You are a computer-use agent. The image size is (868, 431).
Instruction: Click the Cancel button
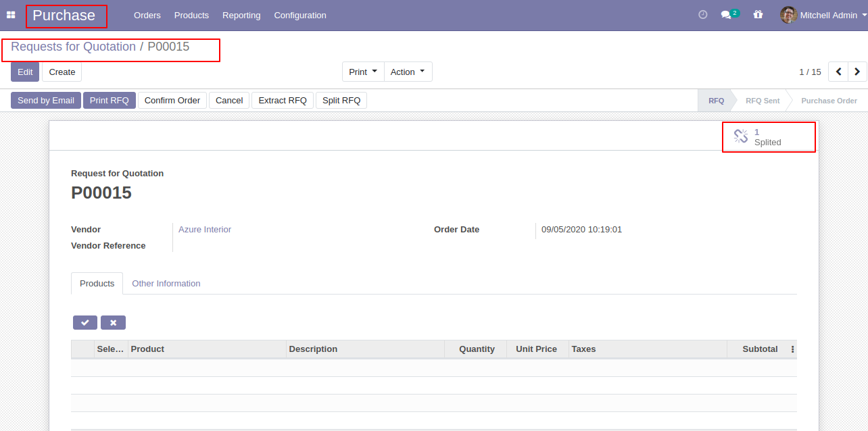click(x=229, y=101)
